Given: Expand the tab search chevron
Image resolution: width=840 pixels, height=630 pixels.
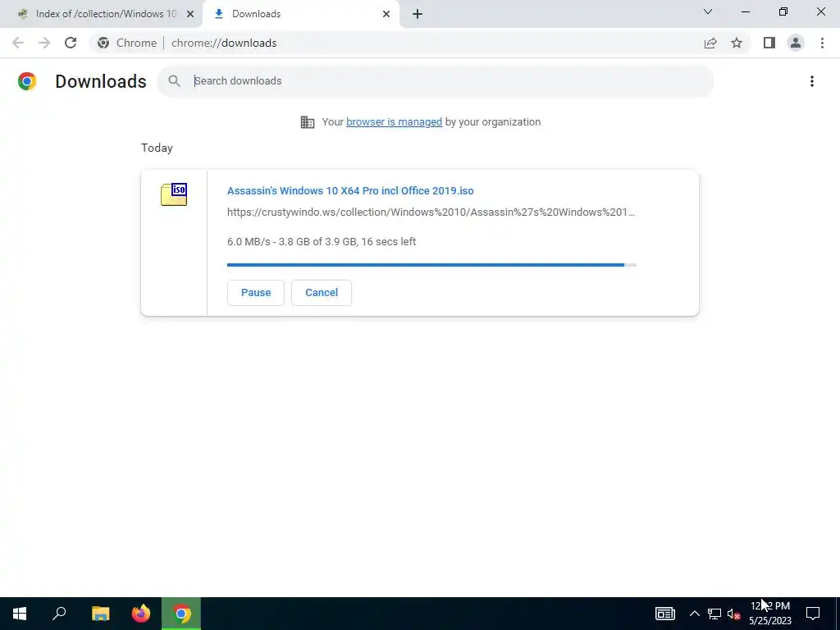Looking at the screenshot, I should (708, 11).
